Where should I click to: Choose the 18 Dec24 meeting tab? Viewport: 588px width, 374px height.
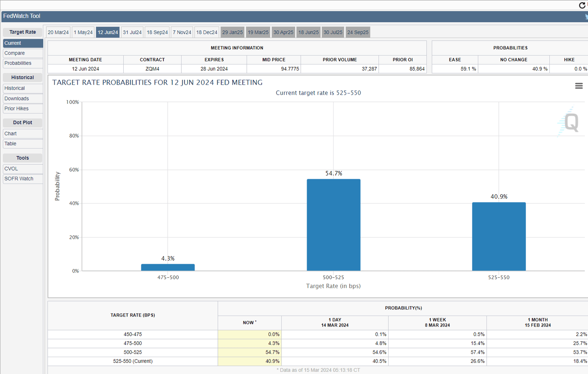(x=207, y=32)
